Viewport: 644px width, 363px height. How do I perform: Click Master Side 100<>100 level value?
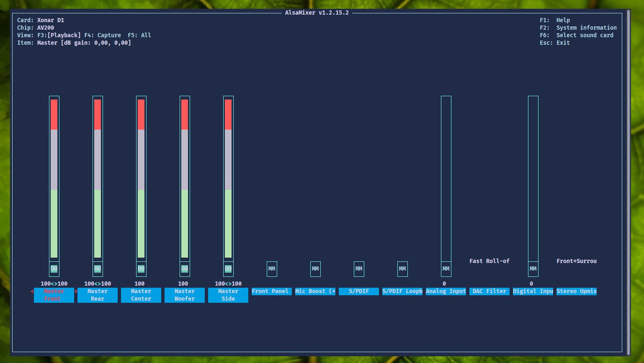tap(228, 284)
